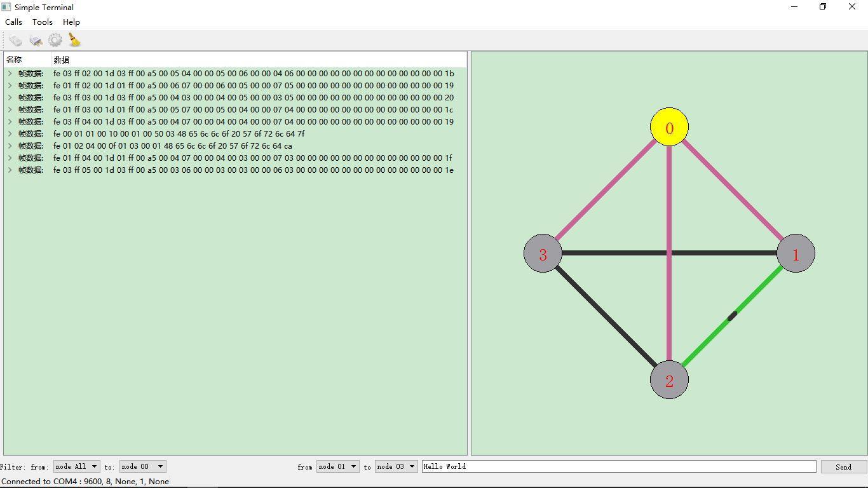This screenshot has height=488, width=868.
Task: Select data text ending in 64 ca
Action: 173,146
